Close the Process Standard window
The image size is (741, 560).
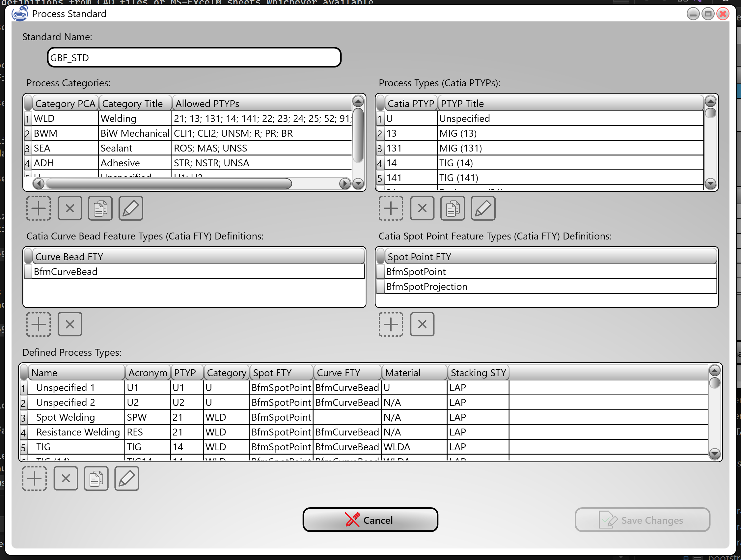click(723, 14)
